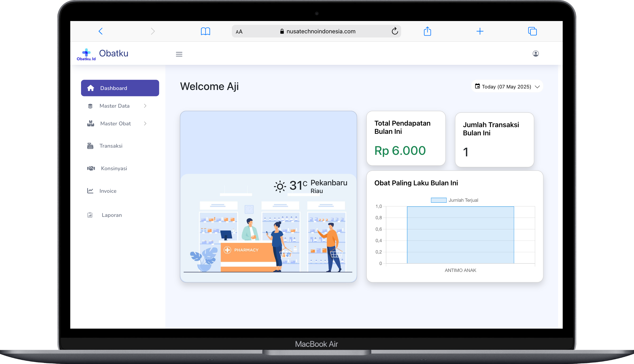Open the Laporan reports page
The width and height of the screenshot is (634, 364).
(112, 215)
